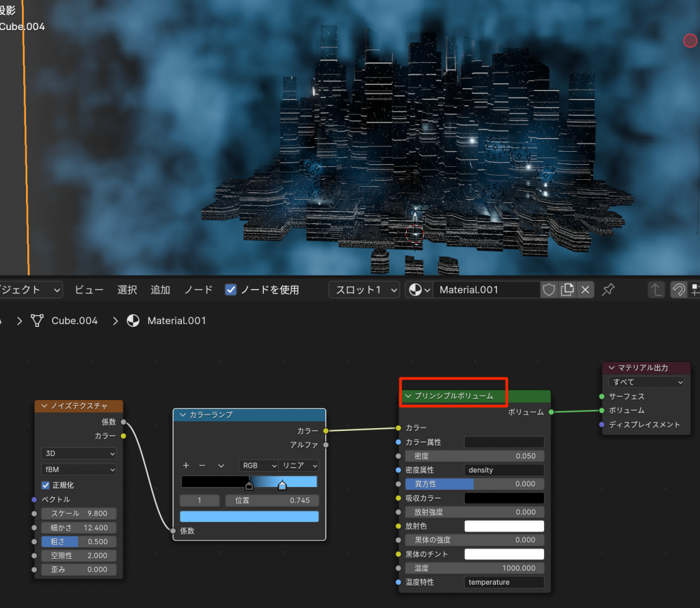Viewport: 700px width, 608px height.
Task: Open the スロット1 dropdown
Action: (364, 290)
